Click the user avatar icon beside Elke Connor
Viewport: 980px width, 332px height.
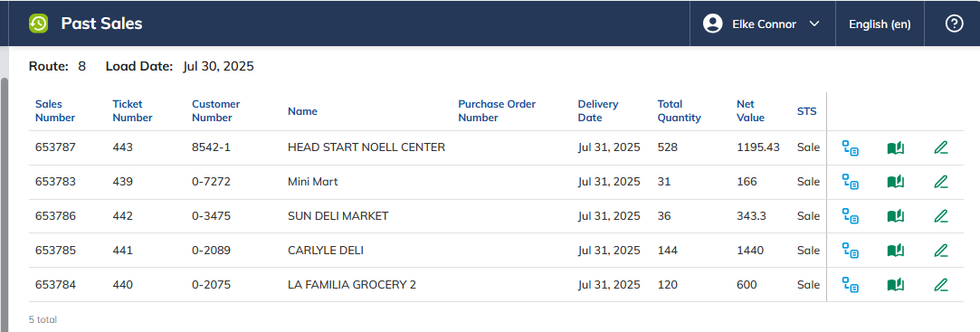[712, 24]
